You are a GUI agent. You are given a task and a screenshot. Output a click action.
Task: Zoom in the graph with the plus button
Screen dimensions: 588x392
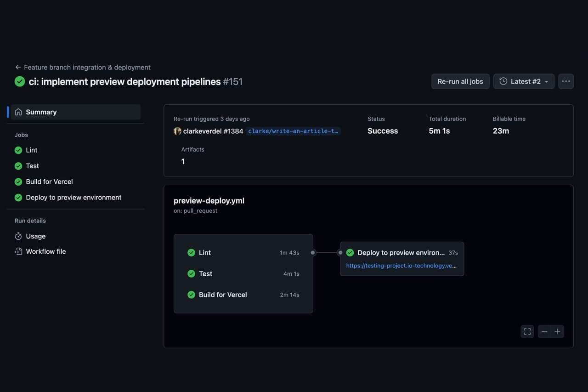pos(557,331)
